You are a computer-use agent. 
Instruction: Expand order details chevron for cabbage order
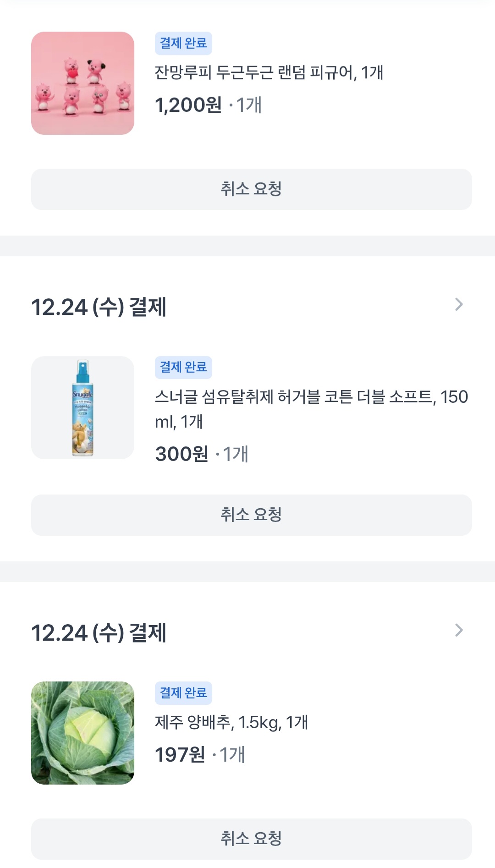[458, 630]
